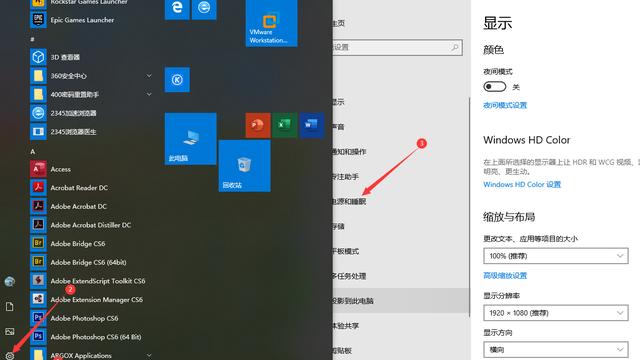Viewport: 640px width, 360px height.
Task: Open Acrobat Reader DC icon
Action: click(x=38, y=188)
